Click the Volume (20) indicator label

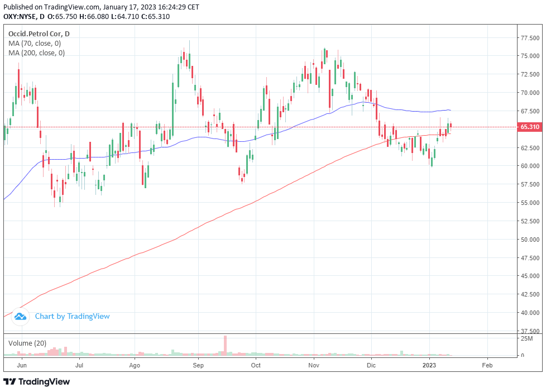[27, 343]
